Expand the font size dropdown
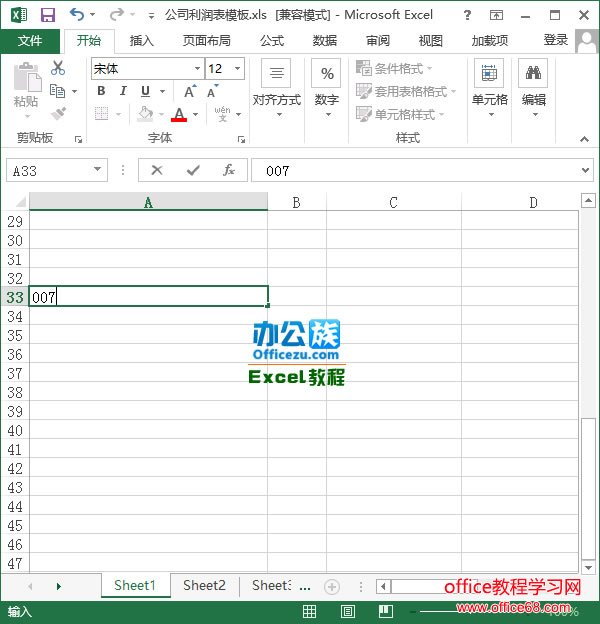Screen dimensions: 600x624 tap(238, 68)
